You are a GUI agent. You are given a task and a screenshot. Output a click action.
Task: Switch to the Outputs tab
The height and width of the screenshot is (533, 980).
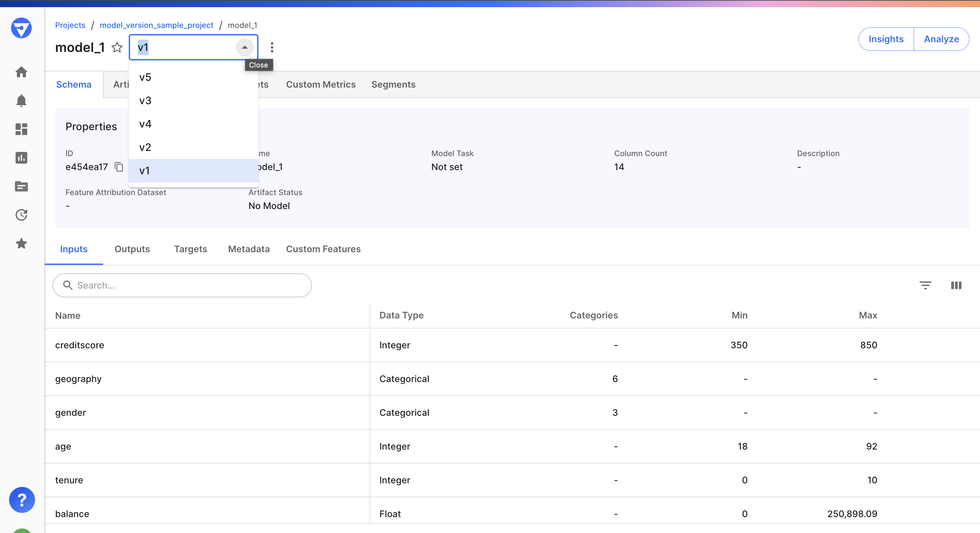point(132,249)
